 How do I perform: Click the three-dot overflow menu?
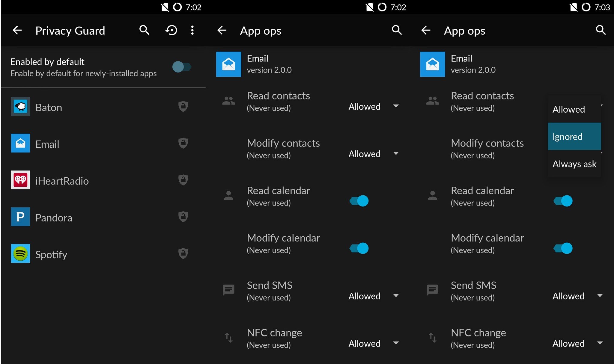(x=192, y=30)
